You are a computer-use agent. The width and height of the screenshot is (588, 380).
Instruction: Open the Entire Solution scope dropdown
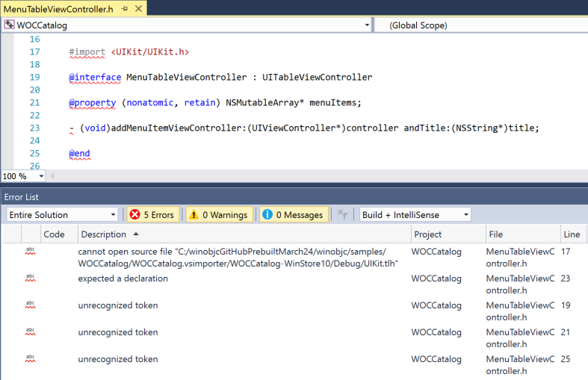62,215
